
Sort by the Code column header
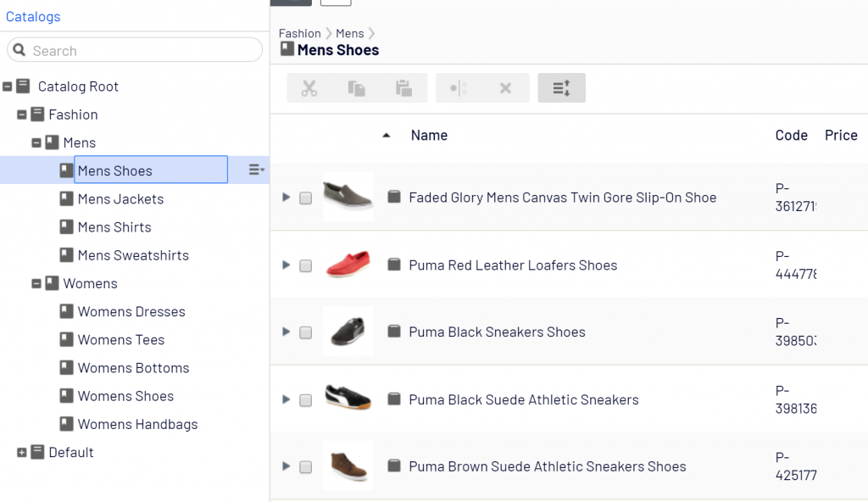791,135
